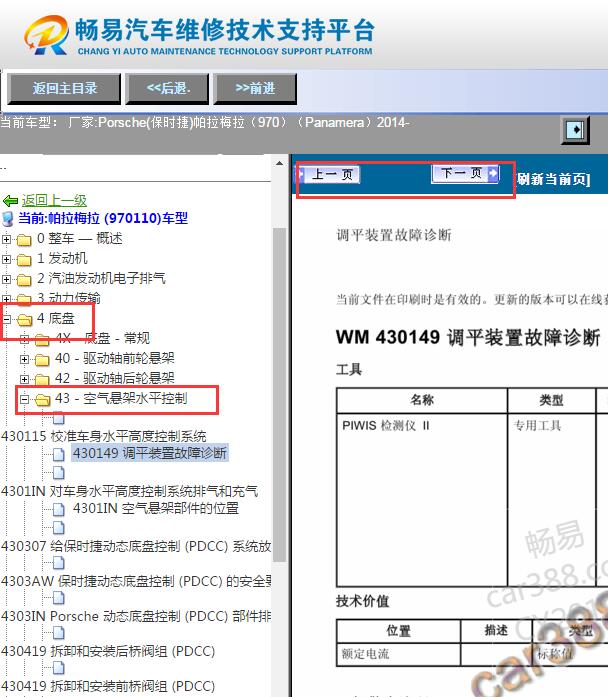The width and height of the screenshot is (608, 697).
Task: Select 42 - 驱动轴后轮悬架 in the tree
Action: point(115,378)
